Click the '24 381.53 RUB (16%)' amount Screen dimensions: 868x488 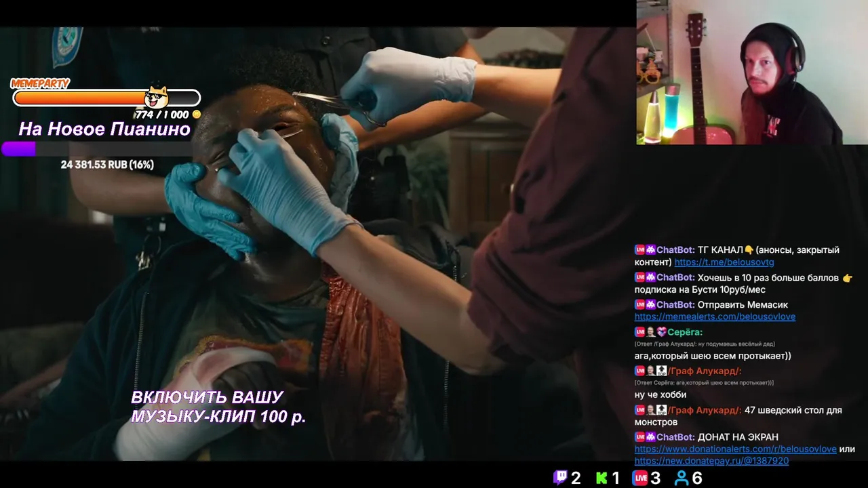click(107, 165)
